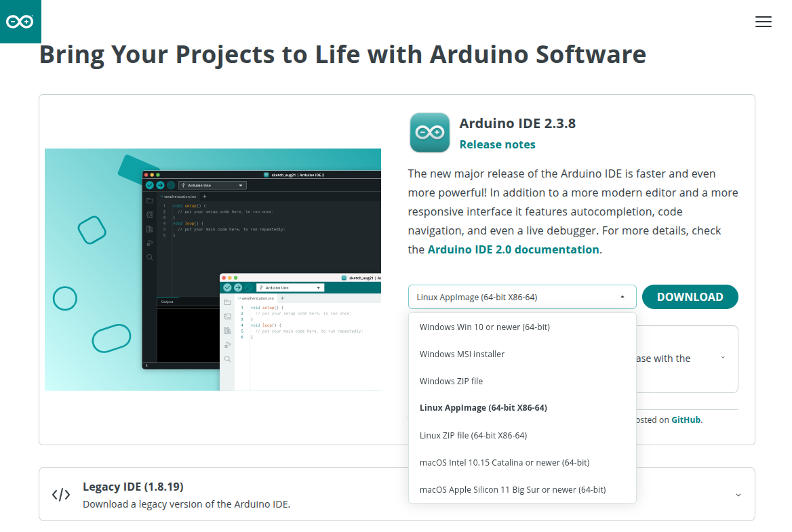The image size is (792, 532).
Task: Expand the collapsed panel chevron beside DOWNLOAD area
Action: (x=723, y=358)
